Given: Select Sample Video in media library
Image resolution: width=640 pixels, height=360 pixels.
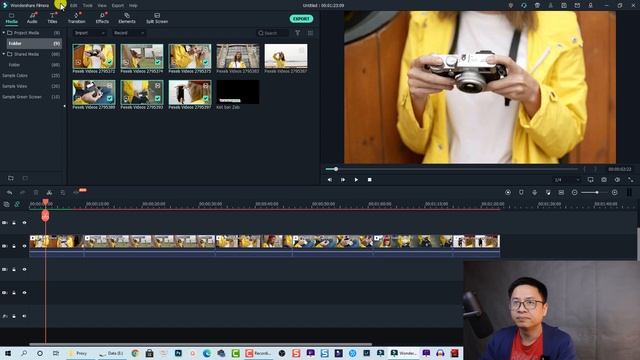Looking at the screenshot, I should 15,86.
